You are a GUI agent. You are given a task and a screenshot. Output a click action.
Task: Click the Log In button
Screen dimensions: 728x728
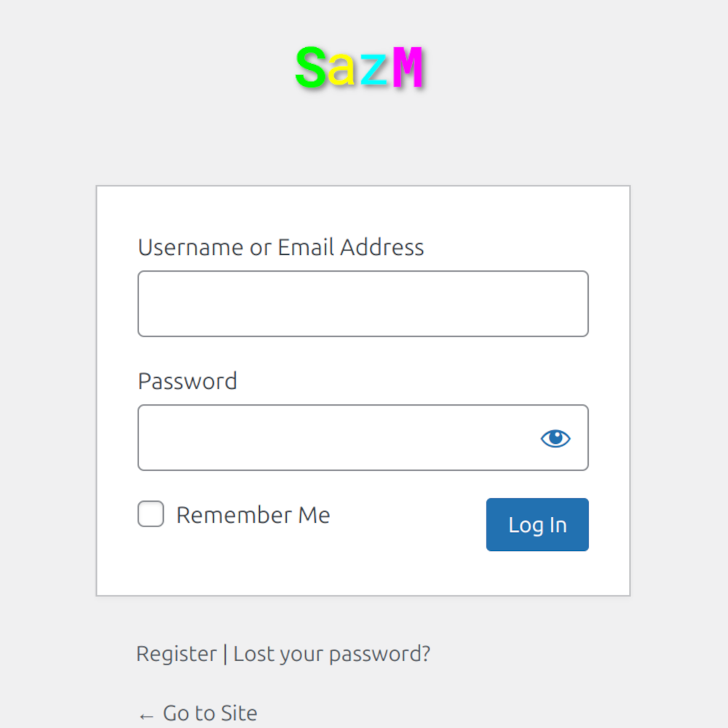pos(537,525)
